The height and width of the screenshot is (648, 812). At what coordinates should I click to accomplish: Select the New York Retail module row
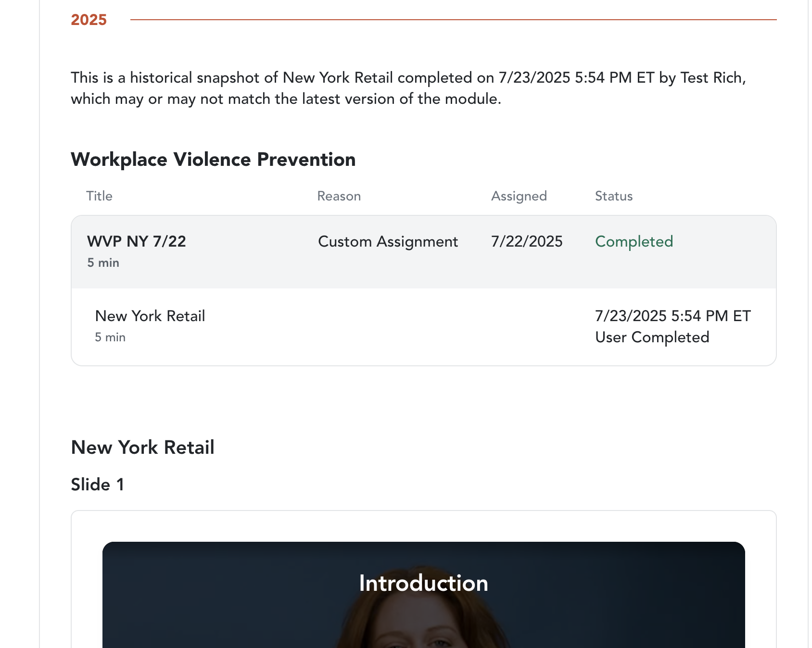(424, 327)
